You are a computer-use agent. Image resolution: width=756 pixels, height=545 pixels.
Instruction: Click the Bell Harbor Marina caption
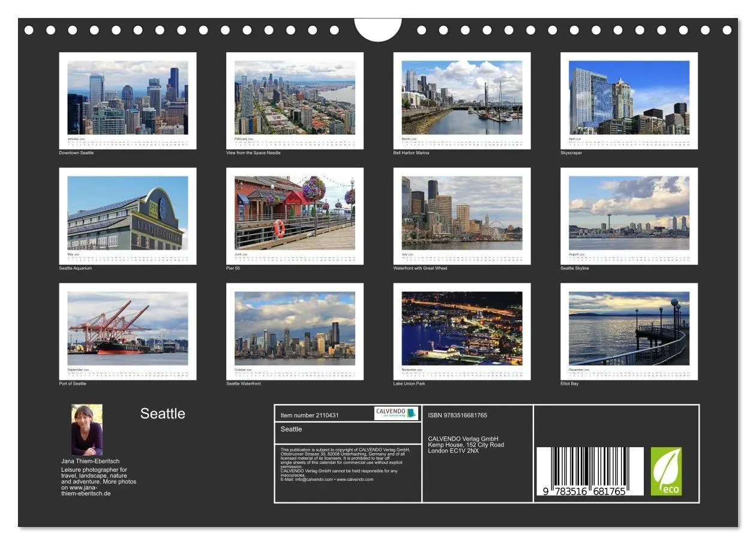[411, 153]
